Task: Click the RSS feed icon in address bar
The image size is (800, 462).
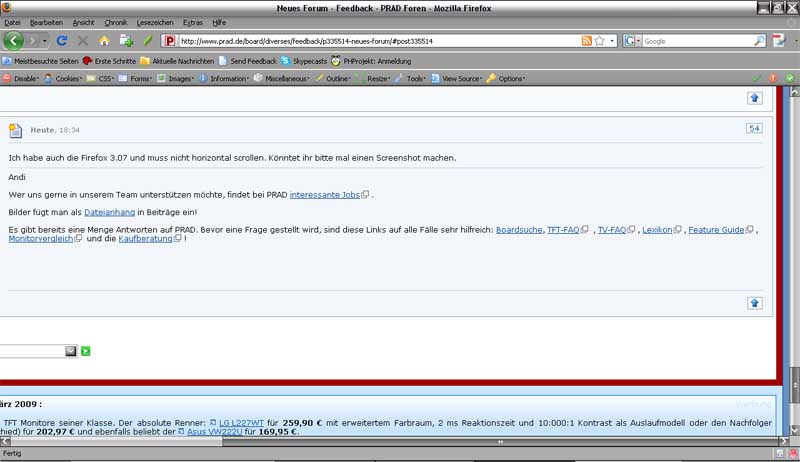Action: coord(587,41)
